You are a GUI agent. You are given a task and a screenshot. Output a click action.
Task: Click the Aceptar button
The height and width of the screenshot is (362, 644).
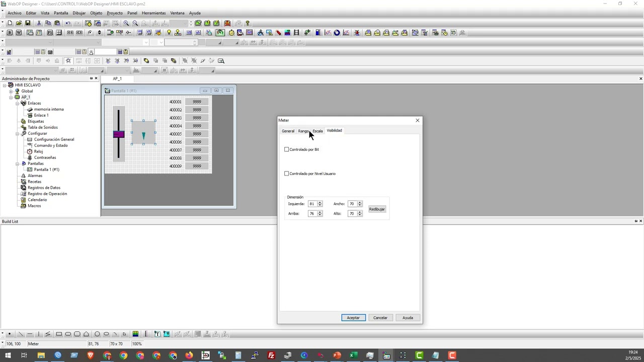(x=353, y=318)
